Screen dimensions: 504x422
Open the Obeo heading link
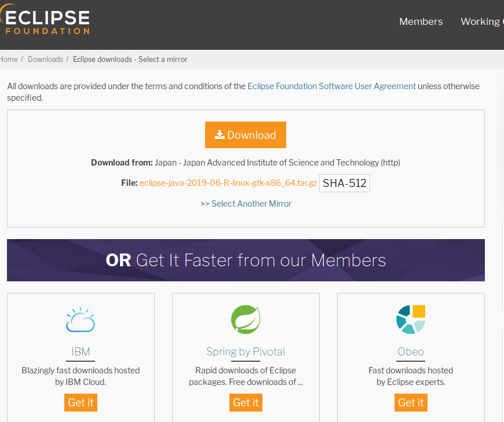pyautogui.click(x=411, y=352)
